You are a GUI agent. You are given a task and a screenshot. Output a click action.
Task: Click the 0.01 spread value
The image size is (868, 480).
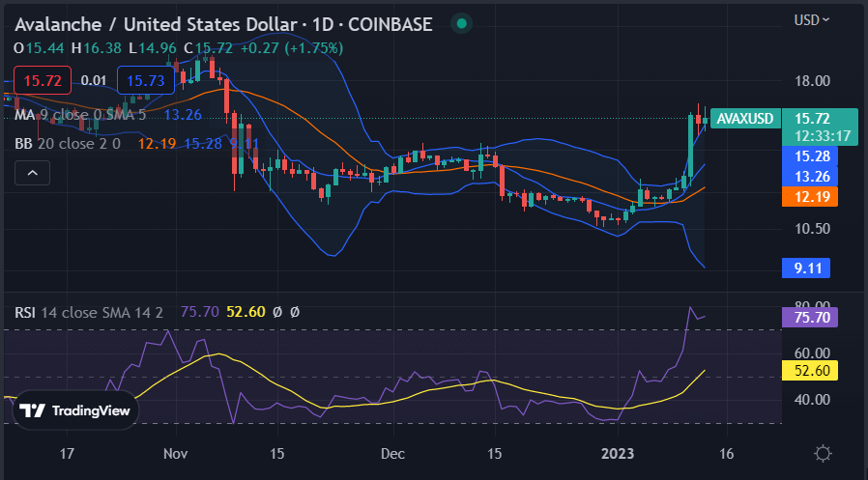coord(94,81)
